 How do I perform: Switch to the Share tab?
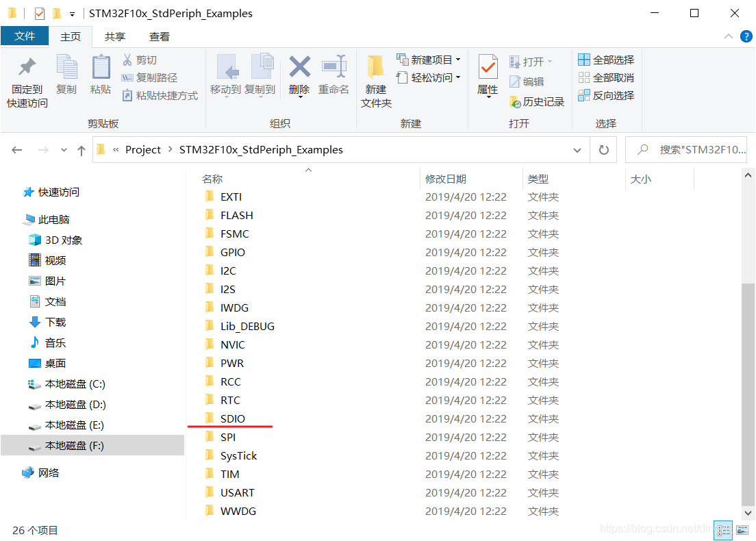coord(115,37)
